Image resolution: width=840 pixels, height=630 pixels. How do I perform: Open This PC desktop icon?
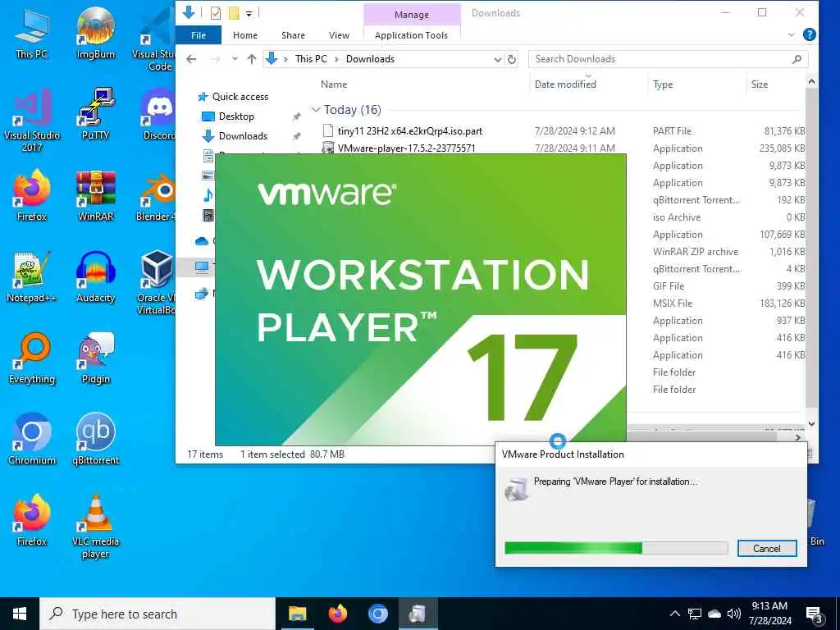coord(32,33)
